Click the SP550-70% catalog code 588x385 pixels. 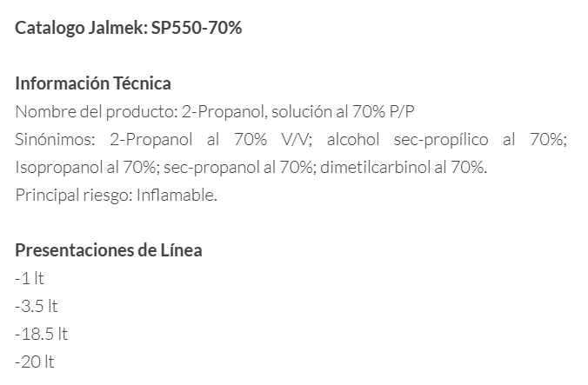(x=197, y=28)
